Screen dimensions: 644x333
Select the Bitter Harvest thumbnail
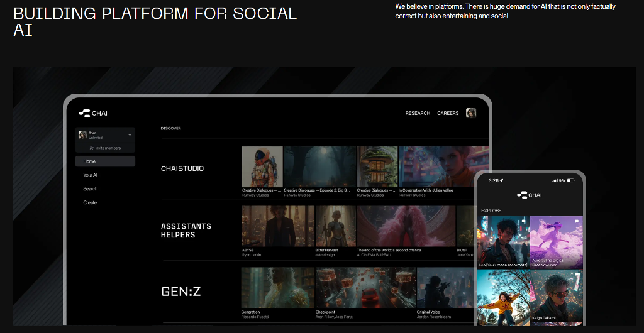[x=336, y=226]
